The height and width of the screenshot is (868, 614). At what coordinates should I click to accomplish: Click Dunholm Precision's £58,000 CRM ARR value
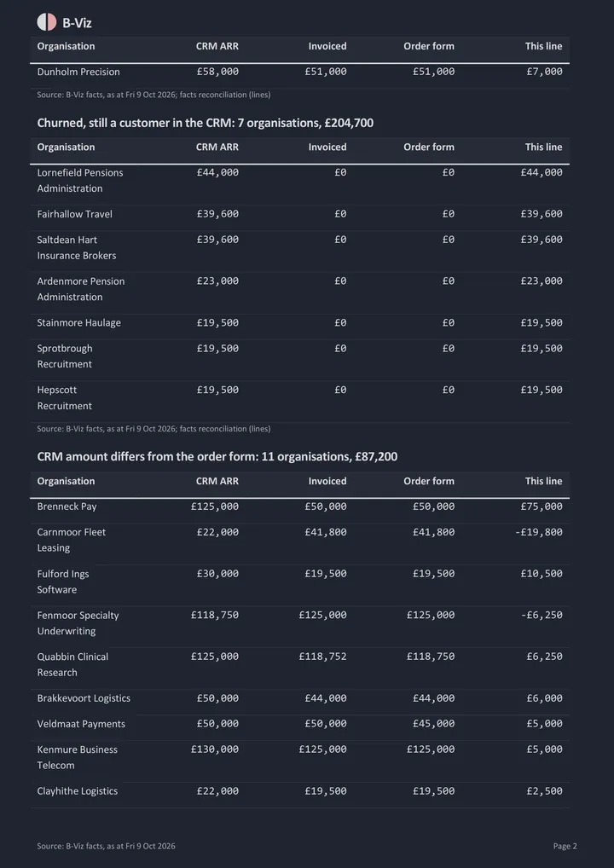pos(217,72)
